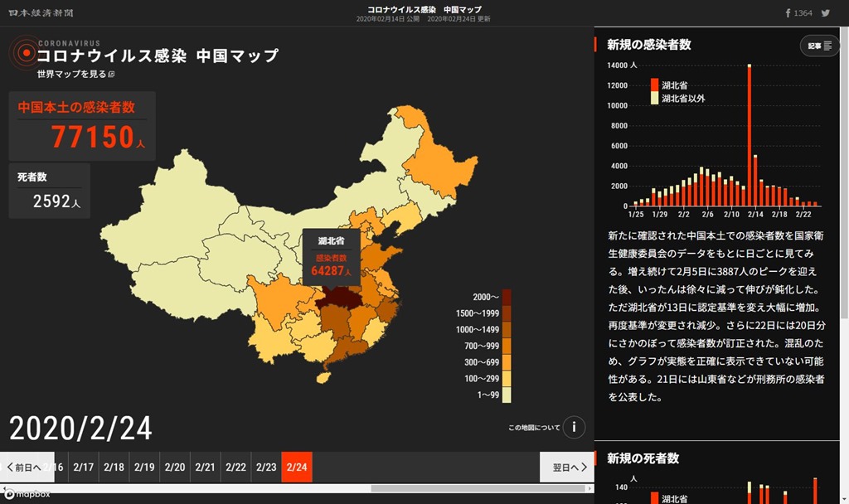The image size is (849, 504).
Task: Click the 1000~1499 legend swatch
Action: point(507,330)
